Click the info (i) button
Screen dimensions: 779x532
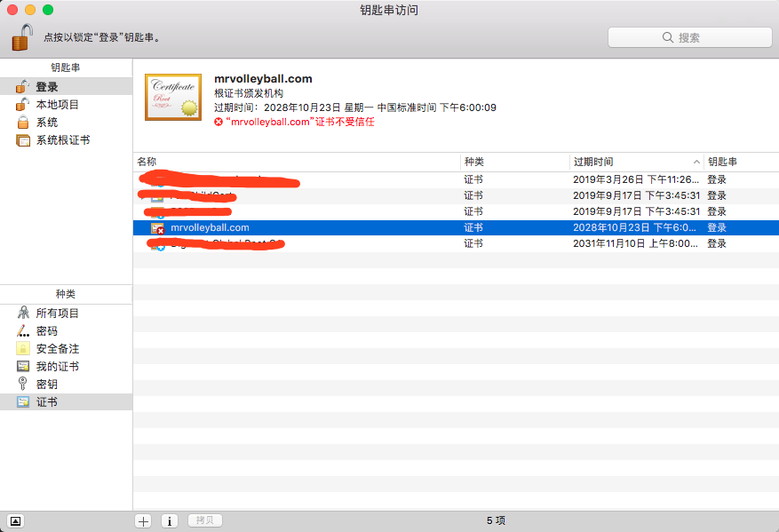170,520
